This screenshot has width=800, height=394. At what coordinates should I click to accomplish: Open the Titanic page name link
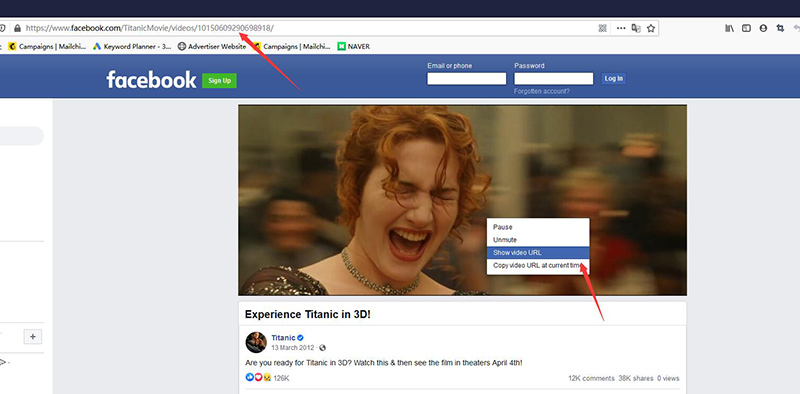coord(283,338)
